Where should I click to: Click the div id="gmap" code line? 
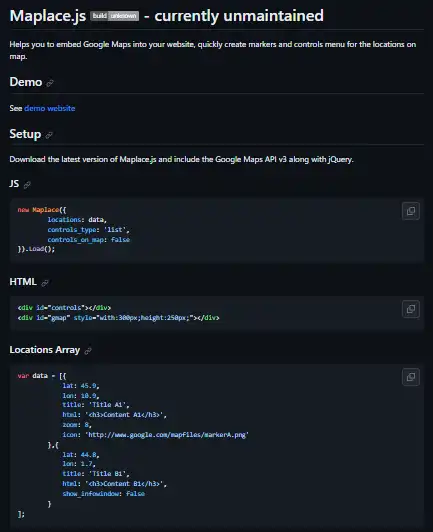118,318
